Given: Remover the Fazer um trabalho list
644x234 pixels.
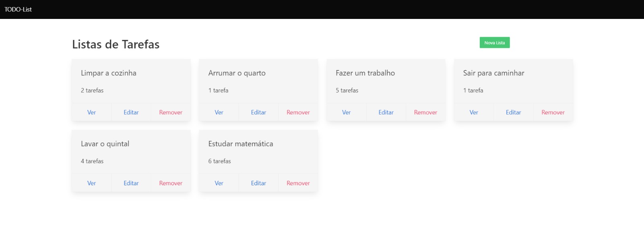Looking at the screenshot, I should [x=425, y=112].
